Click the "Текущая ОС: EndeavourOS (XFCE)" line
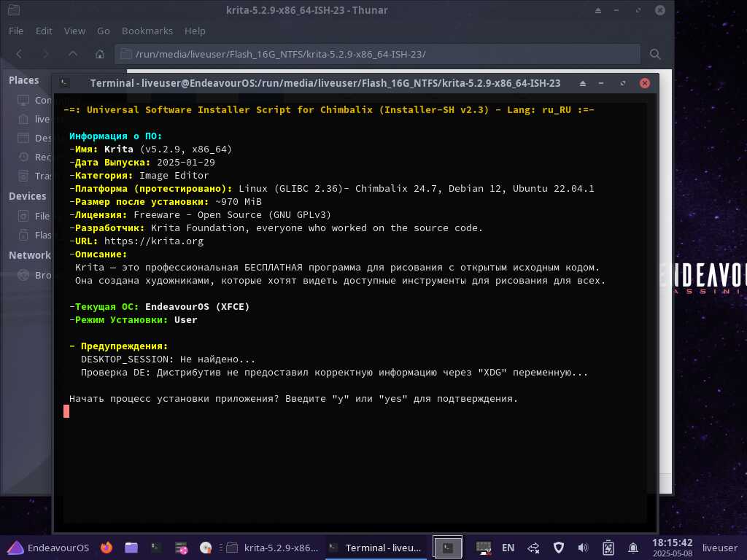The width and height of the screenshot is (747, 560). [160, 307]
